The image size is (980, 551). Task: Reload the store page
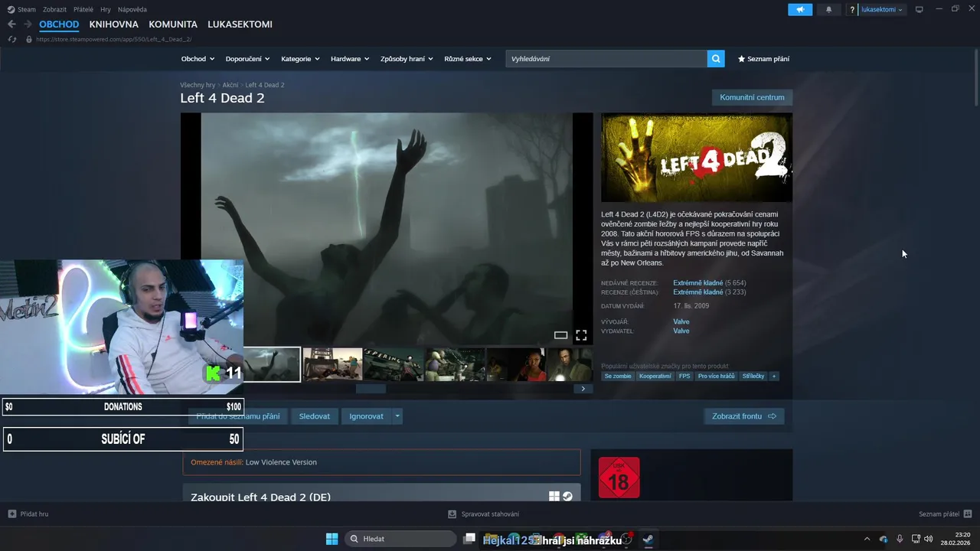tap(12, 39)
